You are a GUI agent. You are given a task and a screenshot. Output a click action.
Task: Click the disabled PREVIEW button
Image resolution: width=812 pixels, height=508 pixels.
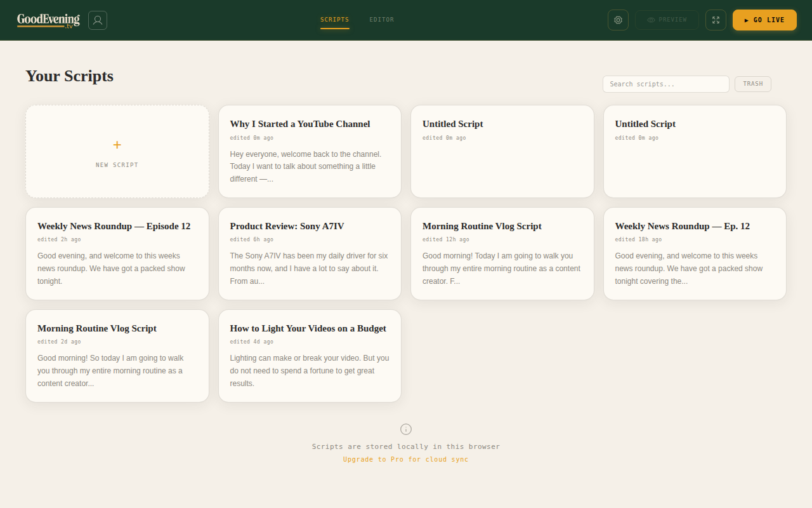(667, 20)
